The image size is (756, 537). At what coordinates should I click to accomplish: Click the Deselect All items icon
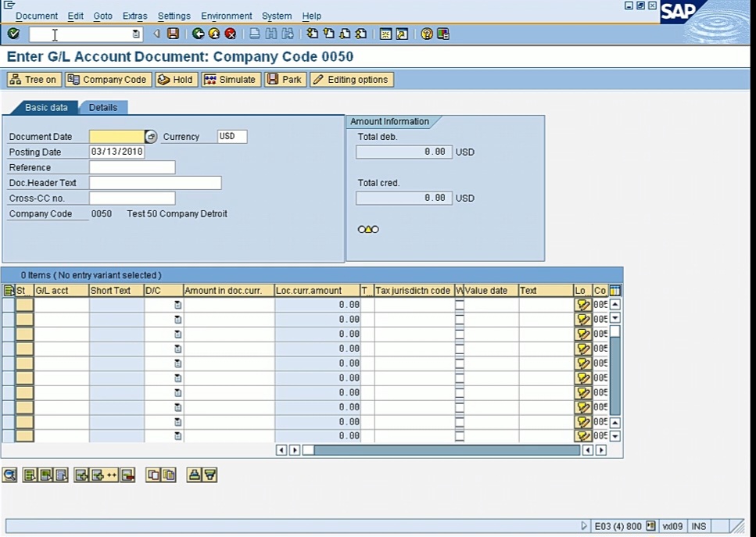(61, 475)
